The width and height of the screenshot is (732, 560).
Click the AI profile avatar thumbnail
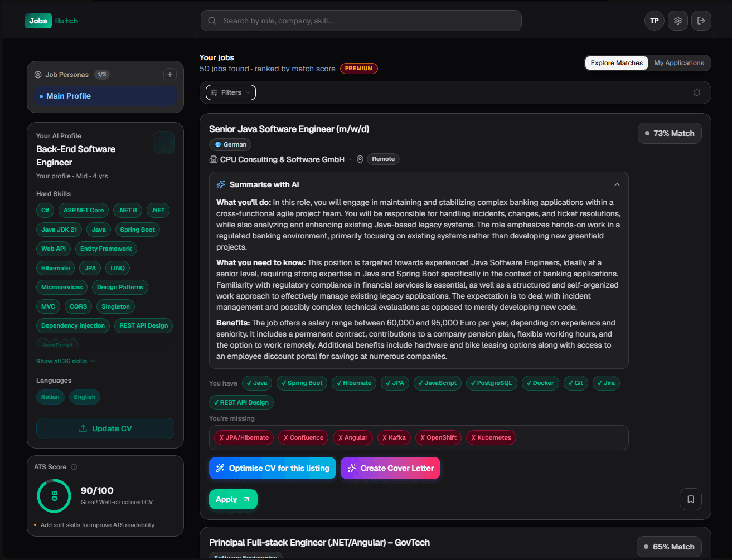pyautogui.click(x=164, y=143)
